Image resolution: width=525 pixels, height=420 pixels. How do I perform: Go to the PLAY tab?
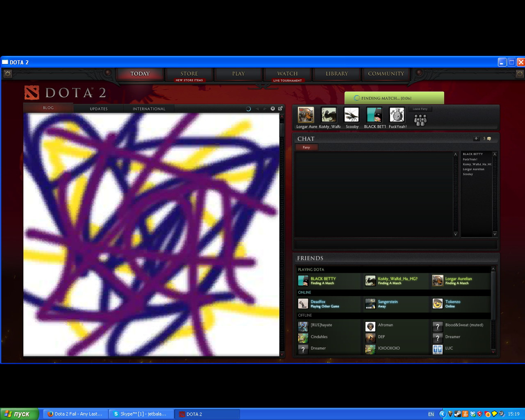pos(238,74)
